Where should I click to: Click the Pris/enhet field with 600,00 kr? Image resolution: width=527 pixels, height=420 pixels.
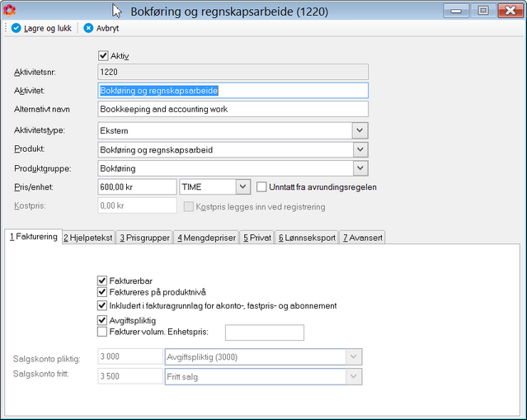pos(137,186)
